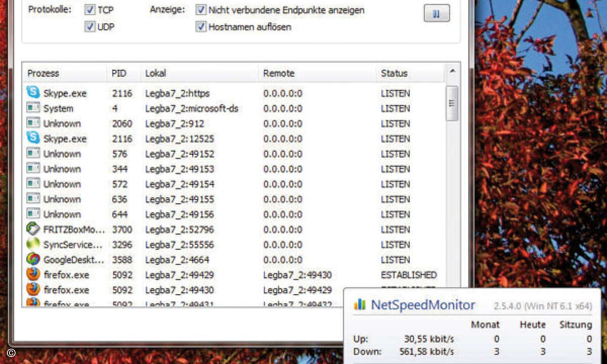Click local address 'Legba7_2:49155'
Viewport: 607px width, 364px height.
(179, 200)
